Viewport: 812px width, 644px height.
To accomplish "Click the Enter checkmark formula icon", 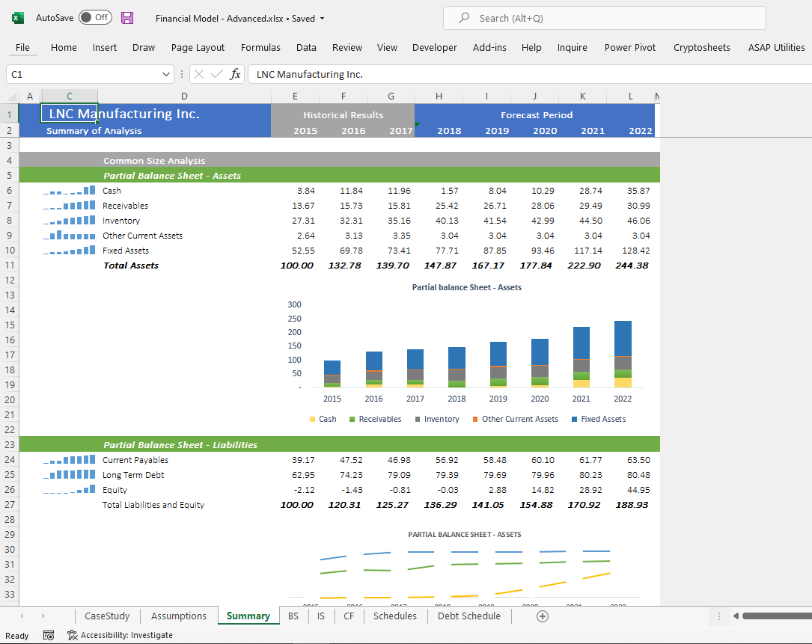I will coord(217,74).
